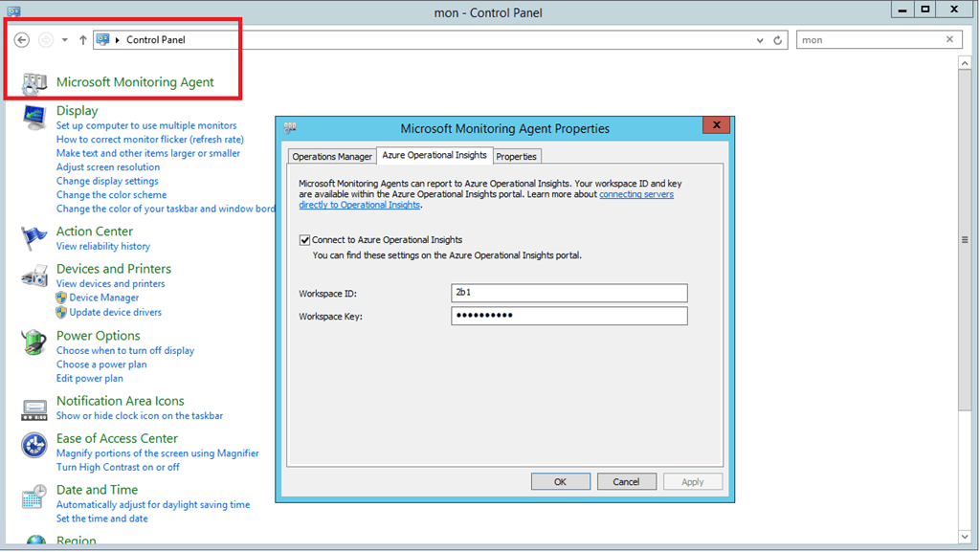Image resolution: width=980 pixels, height=552 pixels.
Task: Click the Notification Area Icons icon
Action: tap(33, 409)
